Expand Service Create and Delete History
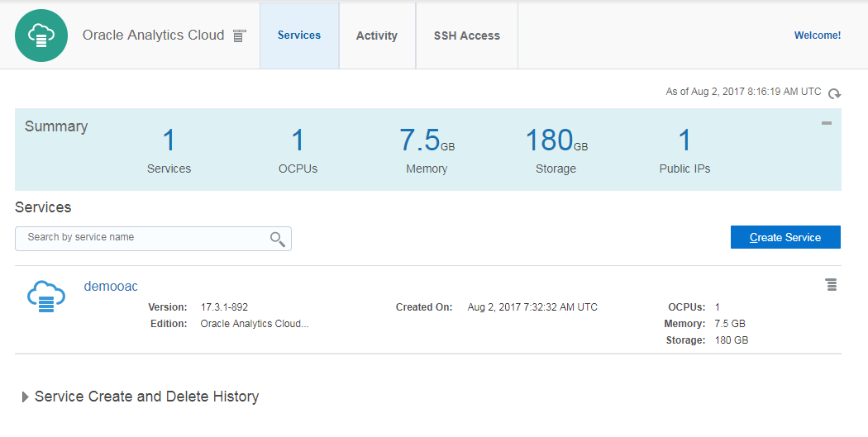Screen dimensions: 868x437 (26, 397)
